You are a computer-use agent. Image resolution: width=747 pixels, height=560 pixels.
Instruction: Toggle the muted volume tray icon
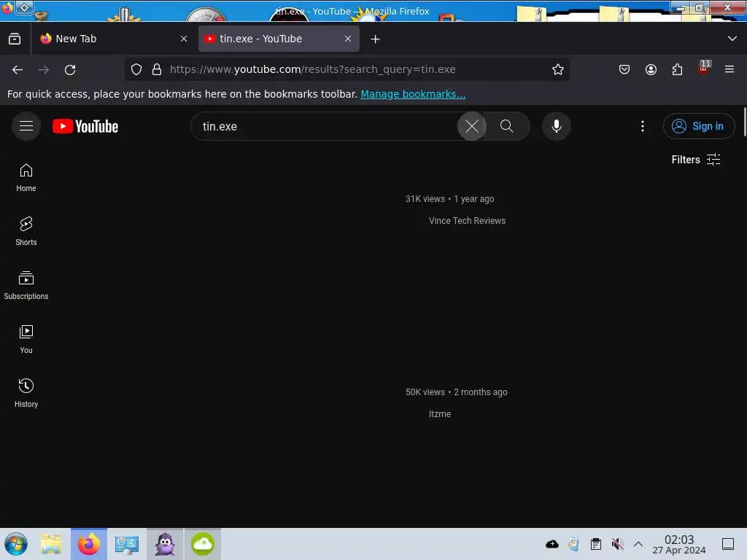(617, 544)
